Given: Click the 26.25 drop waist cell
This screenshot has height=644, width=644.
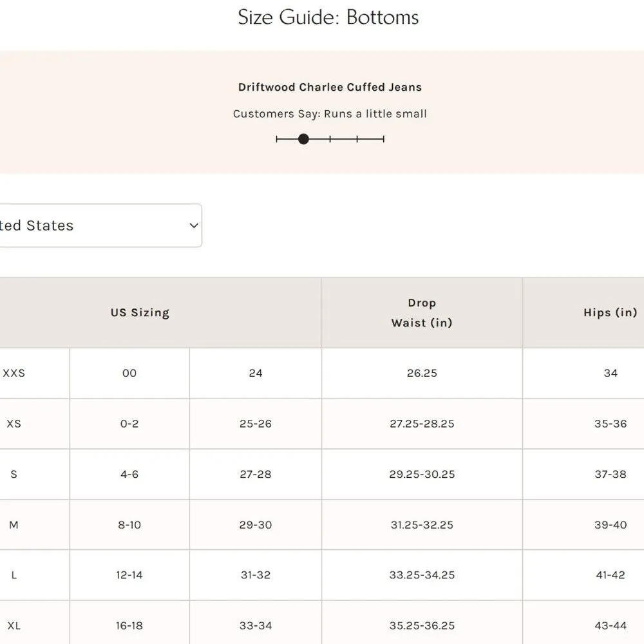Looking at the screenshot, I should tap(422, 373).
